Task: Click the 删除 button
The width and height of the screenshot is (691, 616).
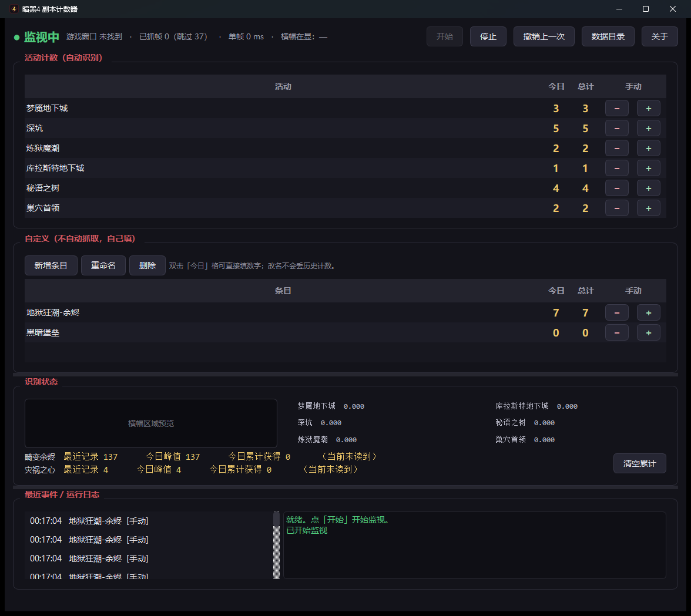Action: click(x=147, y=265)
